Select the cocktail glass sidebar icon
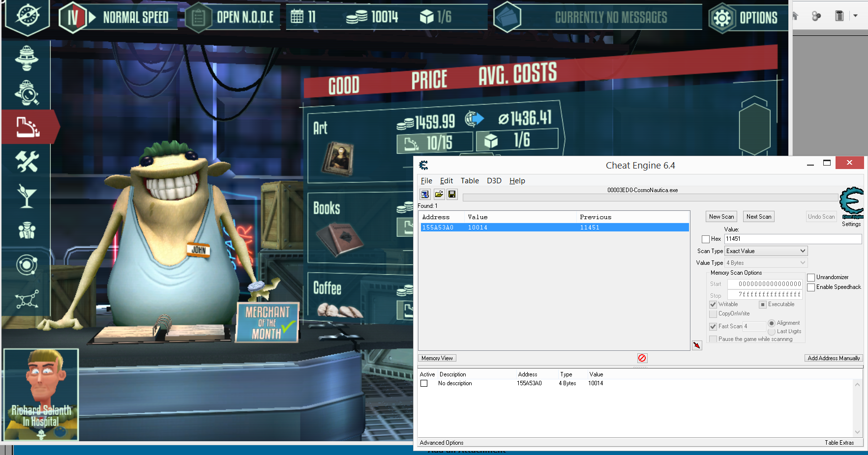Screen dimensions: 868x455 [27, 196]
